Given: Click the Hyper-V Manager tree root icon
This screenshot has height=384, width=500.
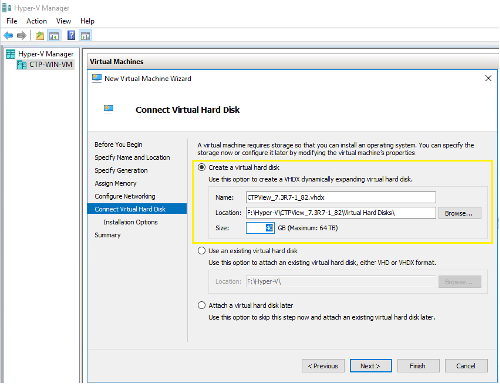Looking at the screenshot, I should [x=11, y=54].
